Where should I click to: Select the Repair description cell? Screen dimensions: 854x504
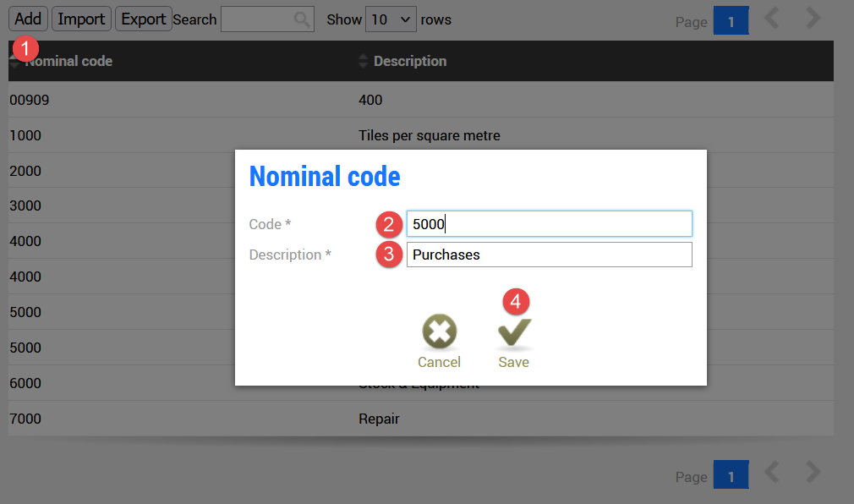379,419
